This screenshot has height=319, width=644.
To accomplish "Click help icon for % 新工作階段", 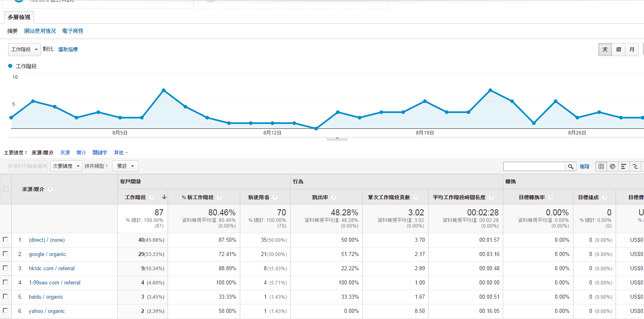I will [220, 197].
